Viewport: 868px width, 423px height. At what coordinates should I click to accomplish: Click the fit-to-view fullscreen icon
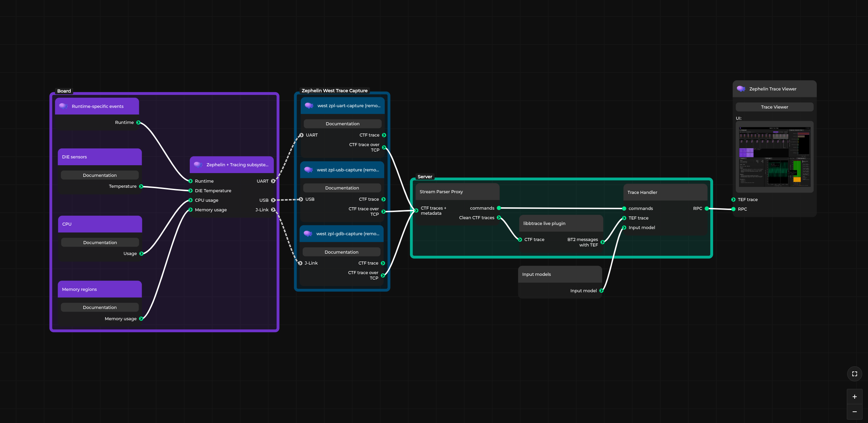pos(854,374)
